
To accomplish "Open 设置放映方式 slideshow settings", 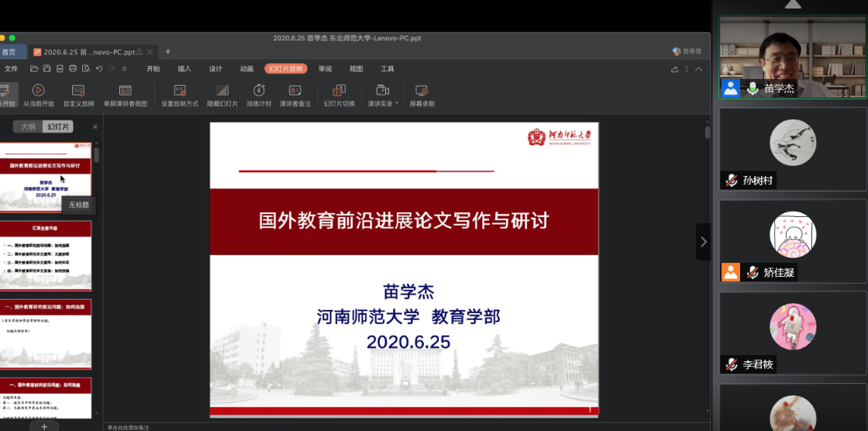I will click(180, 91).
